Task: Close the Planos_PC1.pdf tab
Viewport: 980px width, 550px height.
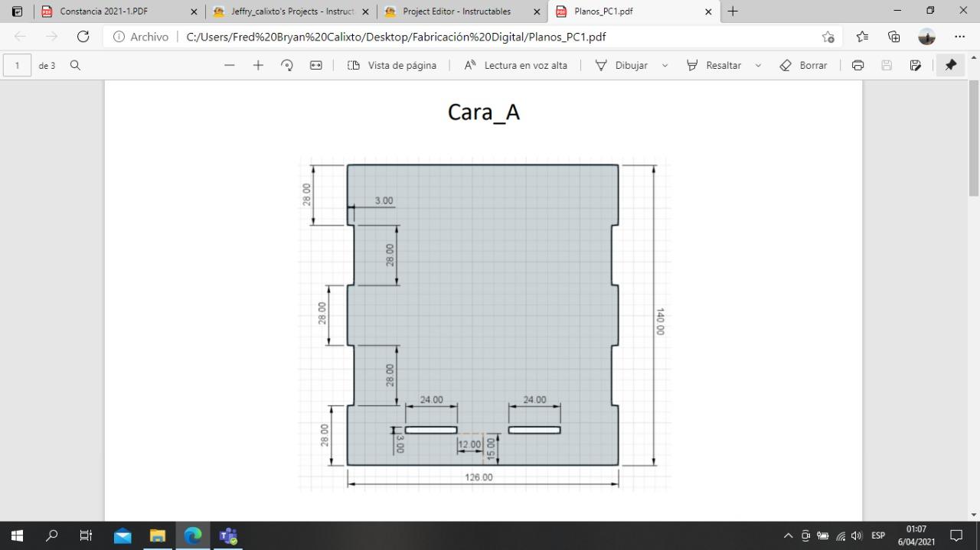Action: (708, 11)
